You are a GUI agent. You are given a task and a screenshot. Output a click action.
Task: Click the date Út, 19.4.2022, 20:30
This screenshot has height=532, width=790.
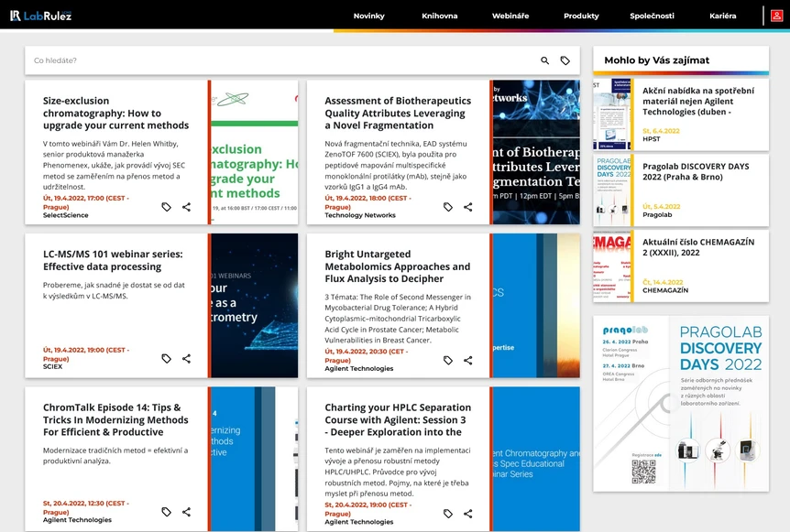[367, 356]
